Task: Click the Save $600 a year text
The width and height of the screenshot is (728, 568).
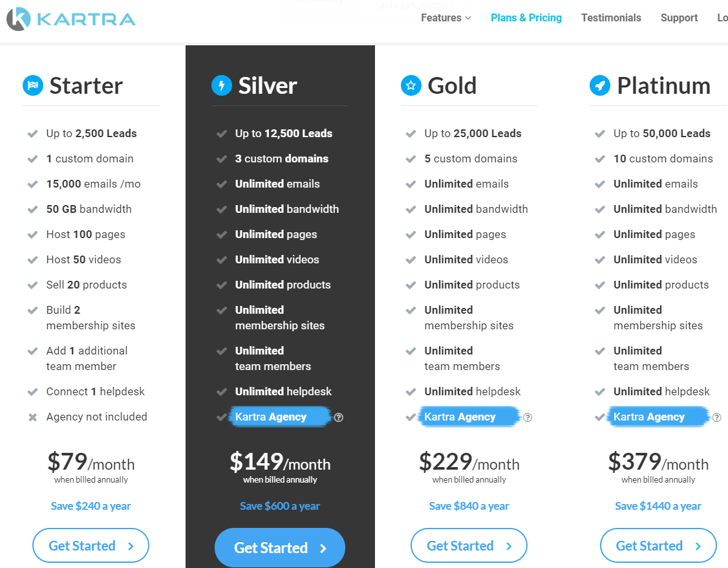Action: click(x=280, y=506)
